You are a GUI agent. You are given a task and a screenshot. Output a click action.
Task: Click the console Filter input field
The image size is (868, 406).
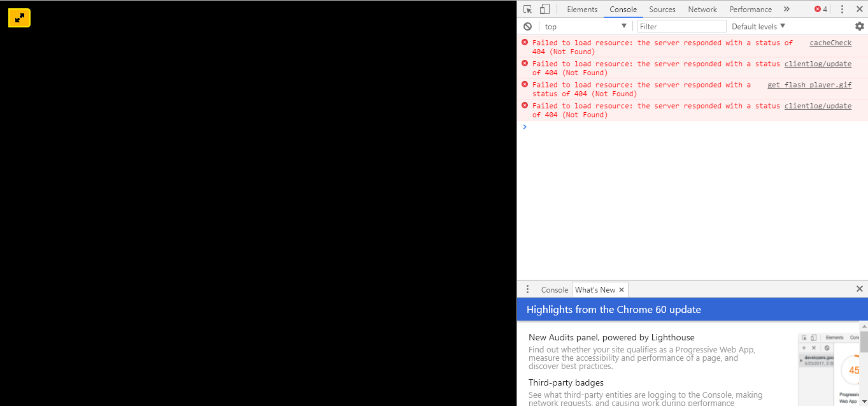click(x=681, y=26)
